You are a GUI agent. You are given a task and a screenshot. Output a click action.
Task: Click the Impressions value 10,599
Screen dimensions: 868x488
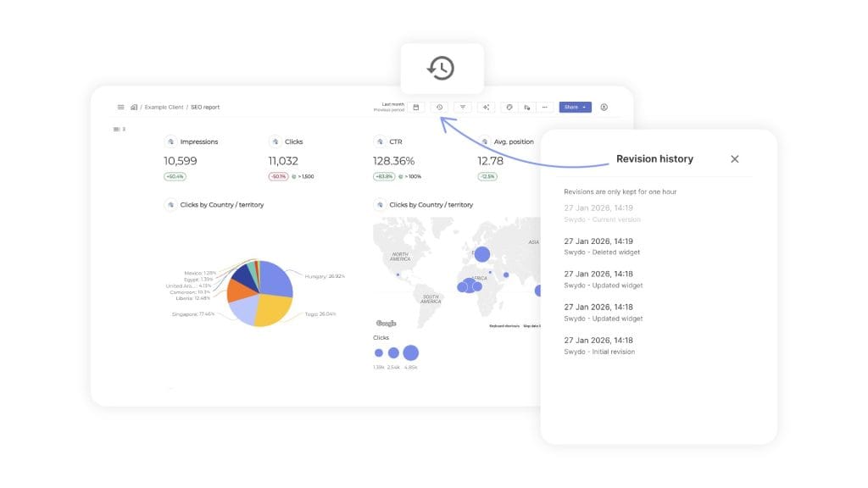181,161
